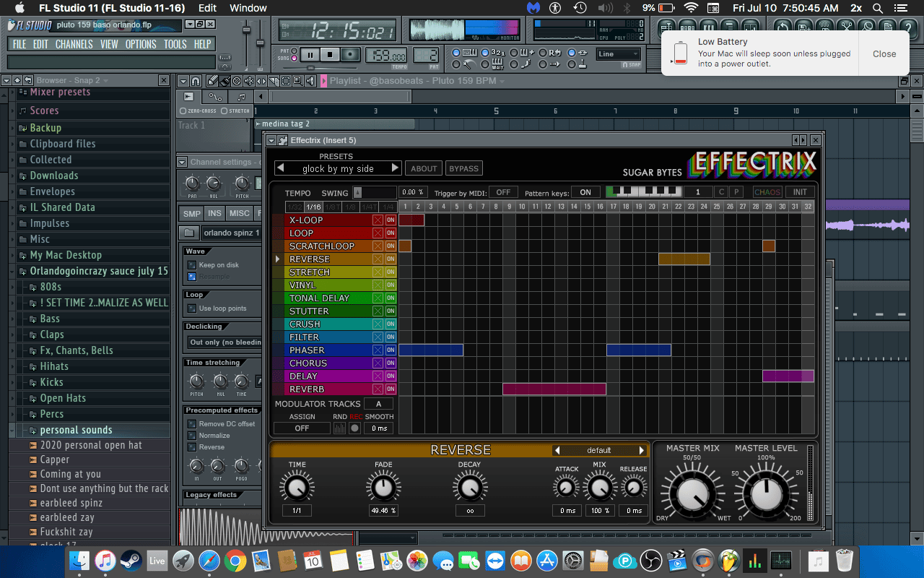Screen dimensions: 924x578
Task: Click the RND random modulator icon
Action: 339,428
